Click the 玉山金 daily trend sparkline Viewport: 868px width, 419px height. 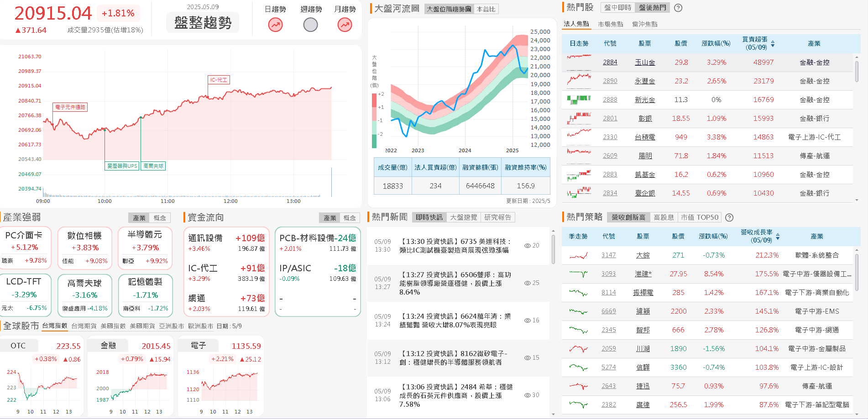pyautogui.click(x=579, y=62)
